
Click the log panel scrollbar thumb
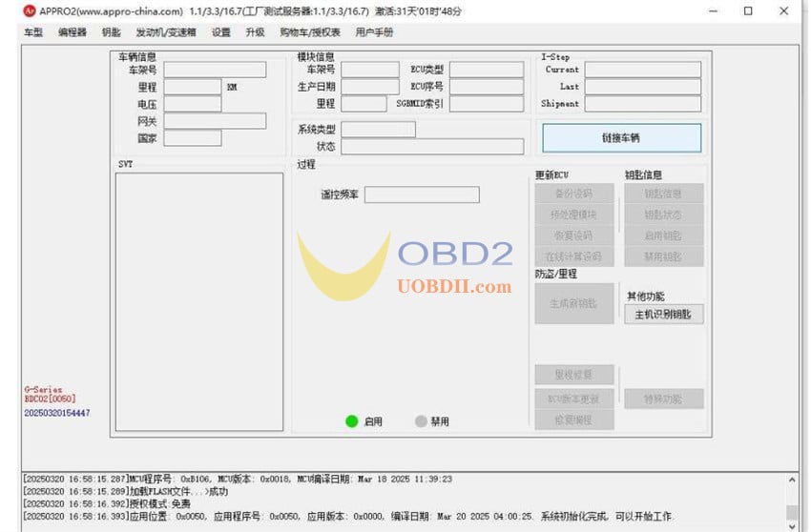coord(792,512)
